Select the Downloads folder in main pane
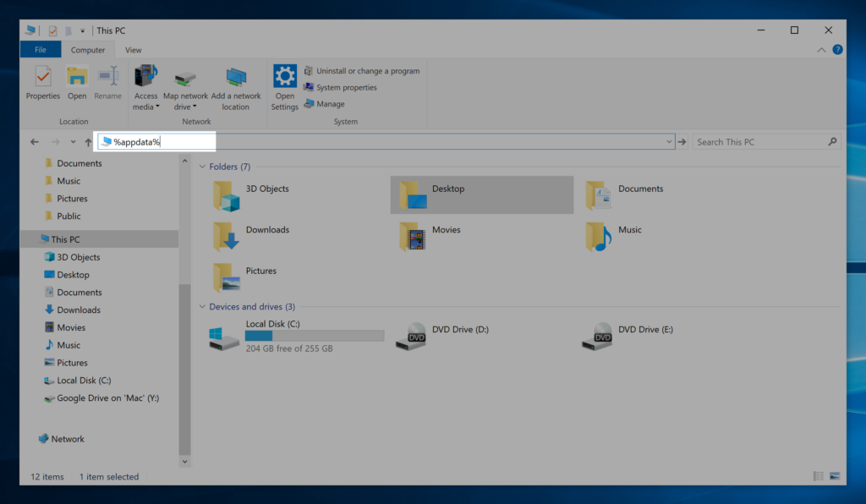Screen dimensions: 866x504 point(252,236)
